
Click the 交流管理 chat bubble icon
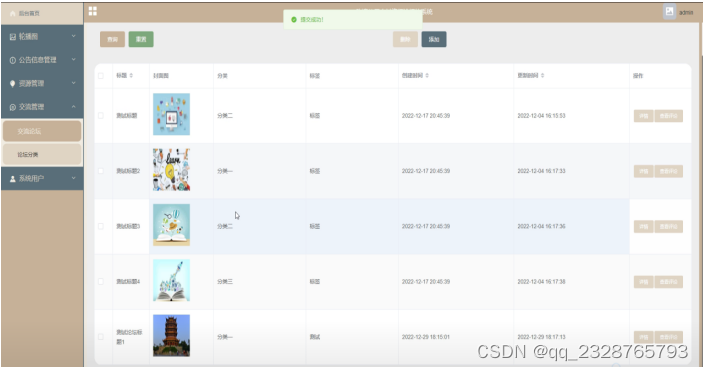point(13,107)
